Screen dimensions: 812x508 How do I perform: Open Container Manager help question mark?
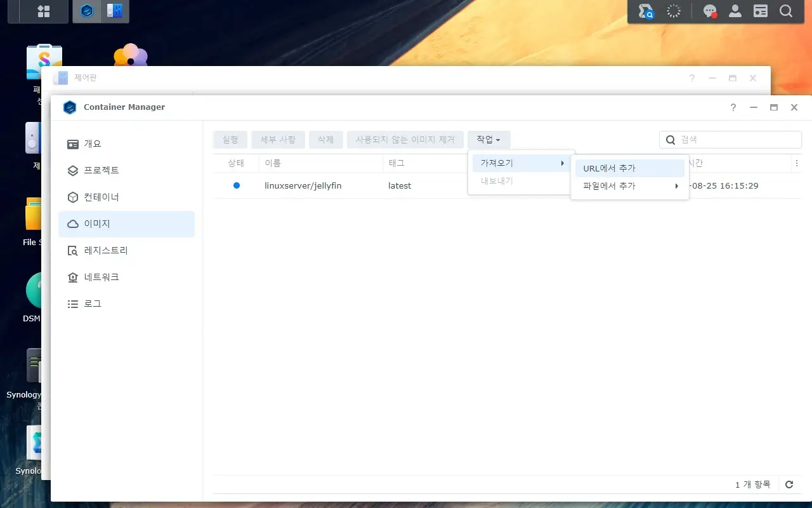[x=733, y=107]
